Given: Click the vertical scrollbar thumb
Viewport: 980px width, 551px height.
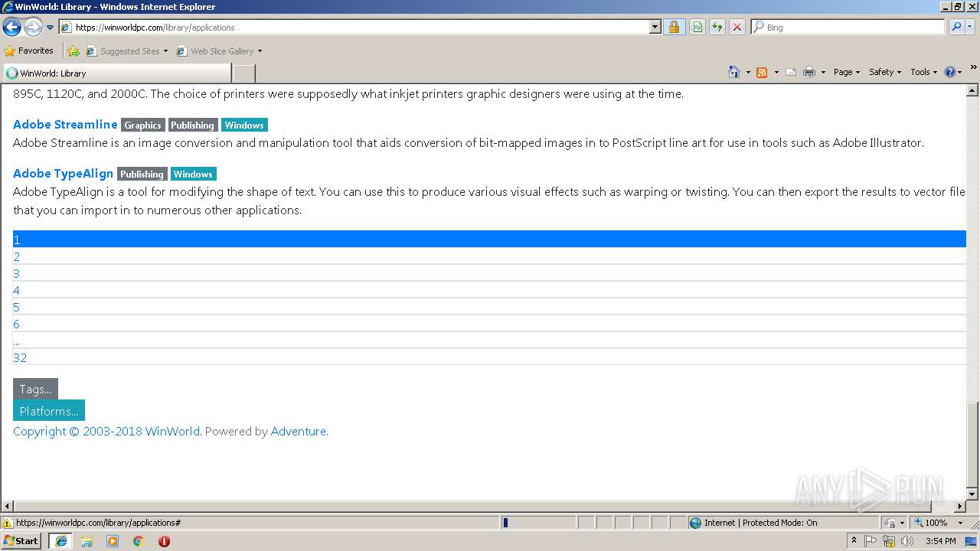Looking at the screenshot, I should pos(972,445).
